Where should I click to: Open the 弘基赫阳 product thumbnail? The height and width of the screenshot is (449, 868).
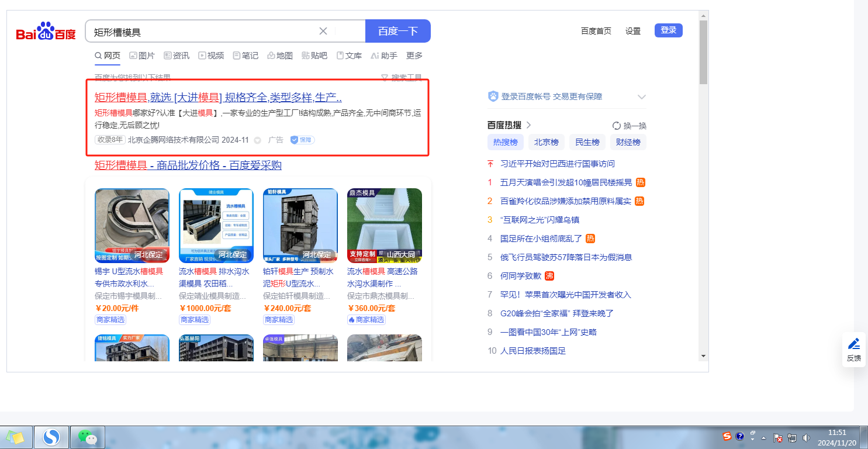[216, 347]
